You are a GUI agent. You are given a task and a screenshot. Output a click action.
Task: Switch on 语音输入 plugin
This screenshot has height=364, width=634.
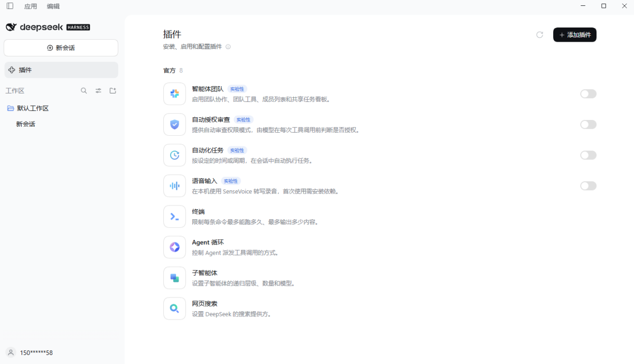[x=588, y=186]
